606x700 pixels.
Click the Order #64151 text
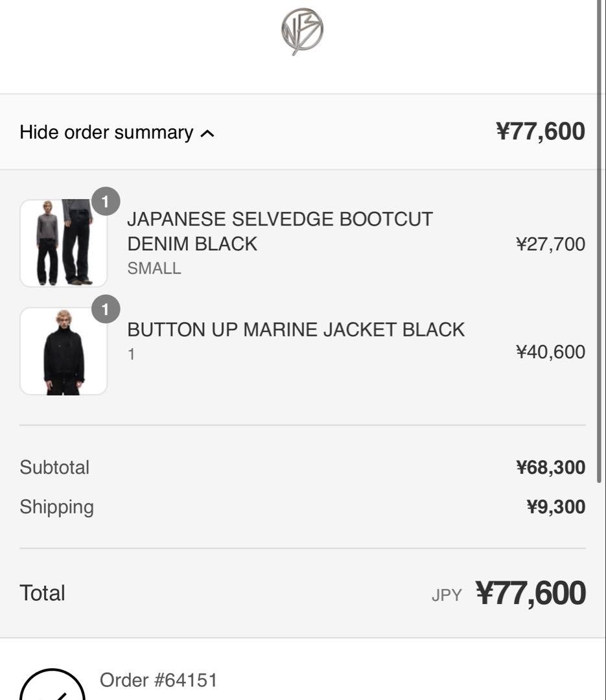pos(158,680)
